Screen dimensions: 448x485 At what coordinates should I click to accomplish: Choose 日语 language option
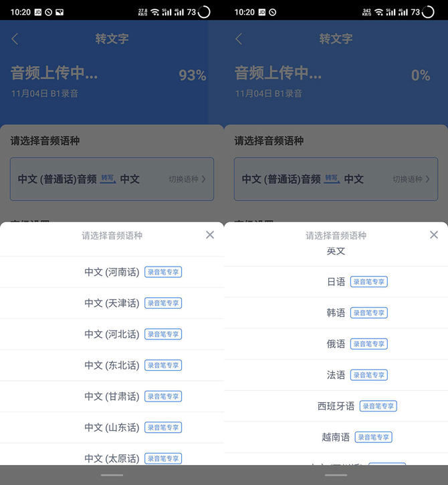tap(336, 282)
